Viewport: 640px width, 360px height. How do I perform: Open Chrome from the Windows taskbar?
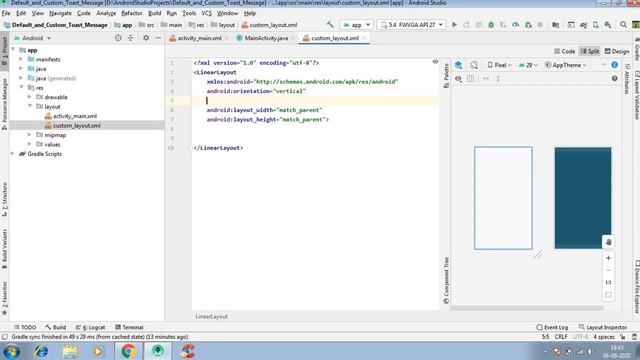pos(128,351)
